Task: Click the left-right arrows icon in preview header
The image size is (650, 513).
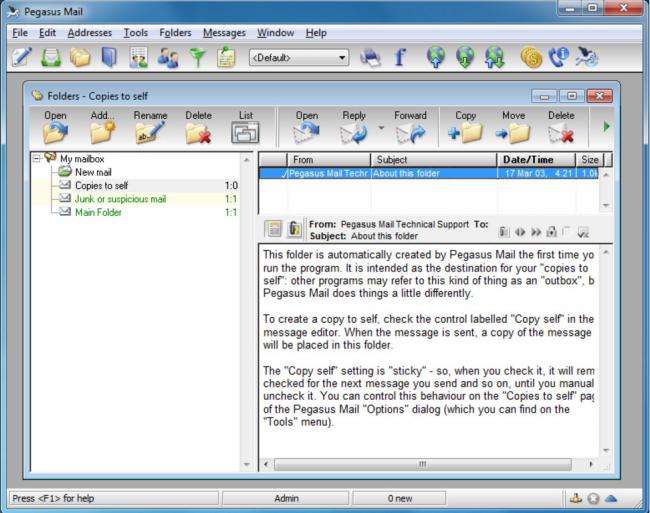Action: coord(520,232)
